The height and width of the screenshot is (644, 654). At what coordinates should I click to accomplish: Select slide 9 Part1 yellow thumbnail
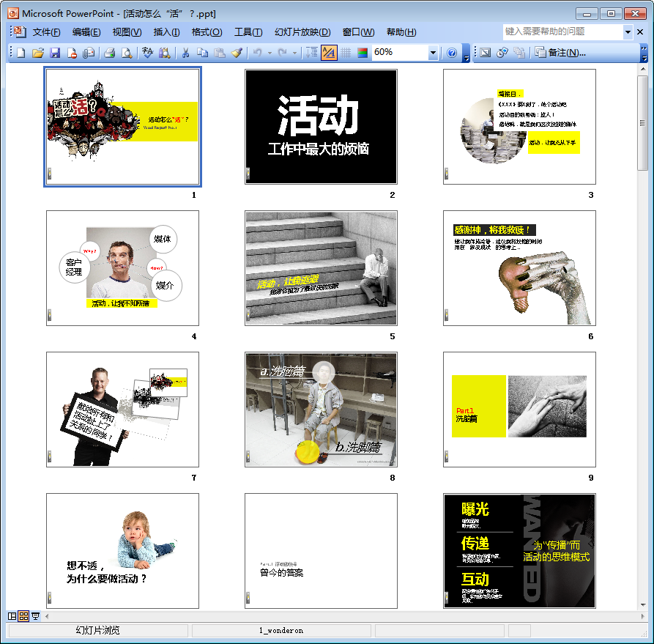pos(519,410)
